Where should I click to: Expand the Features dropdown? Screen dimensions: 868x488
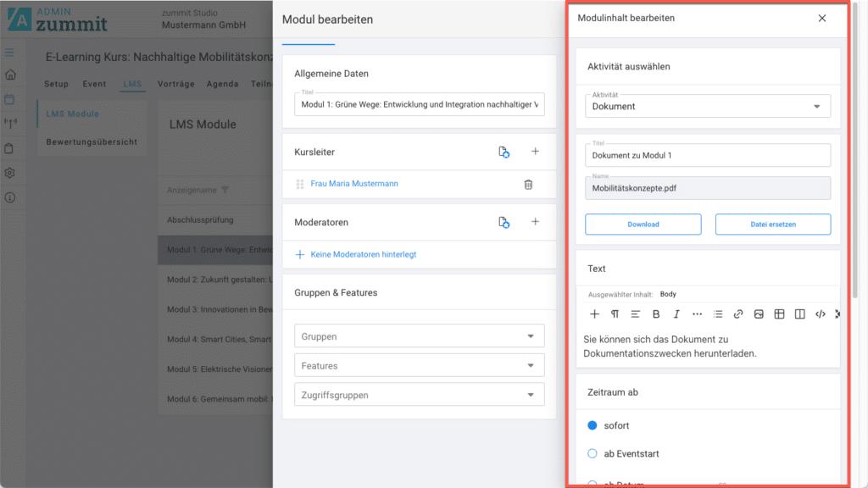tap(419, 366)
